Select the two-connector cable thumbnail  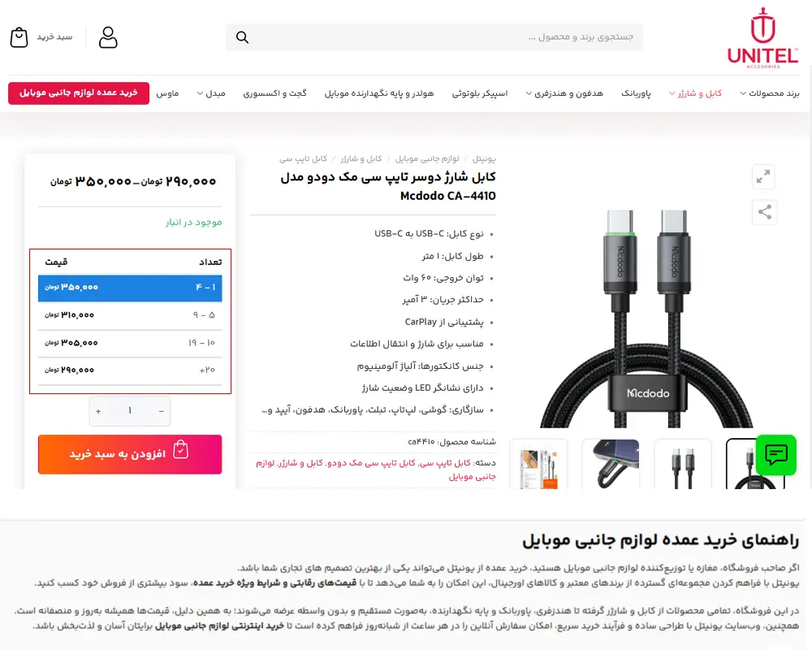click(683, 464)
